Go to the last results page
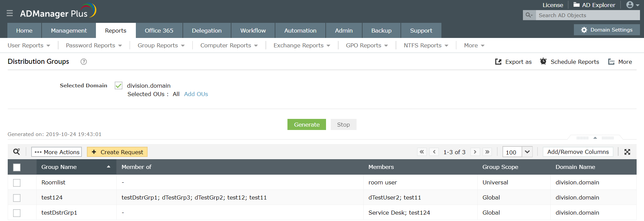This screenshot has height=221, width=644. [x=487, y=152]
